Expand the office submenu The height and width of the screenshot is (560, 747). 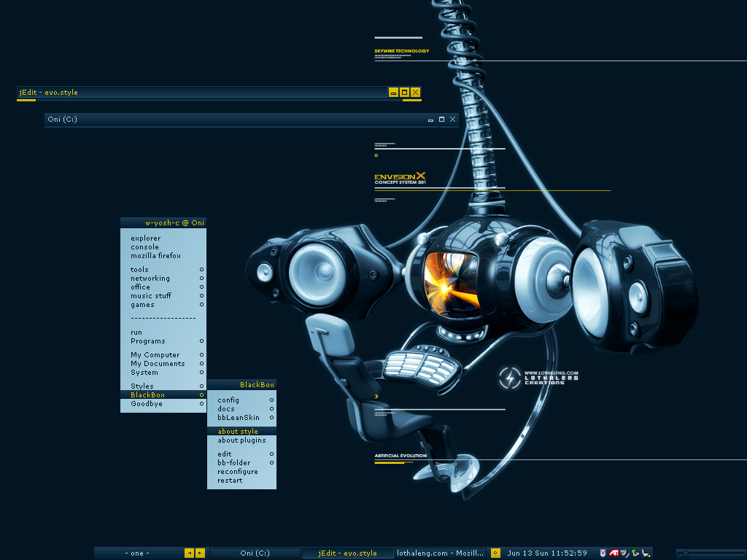[x=163, y=287]
